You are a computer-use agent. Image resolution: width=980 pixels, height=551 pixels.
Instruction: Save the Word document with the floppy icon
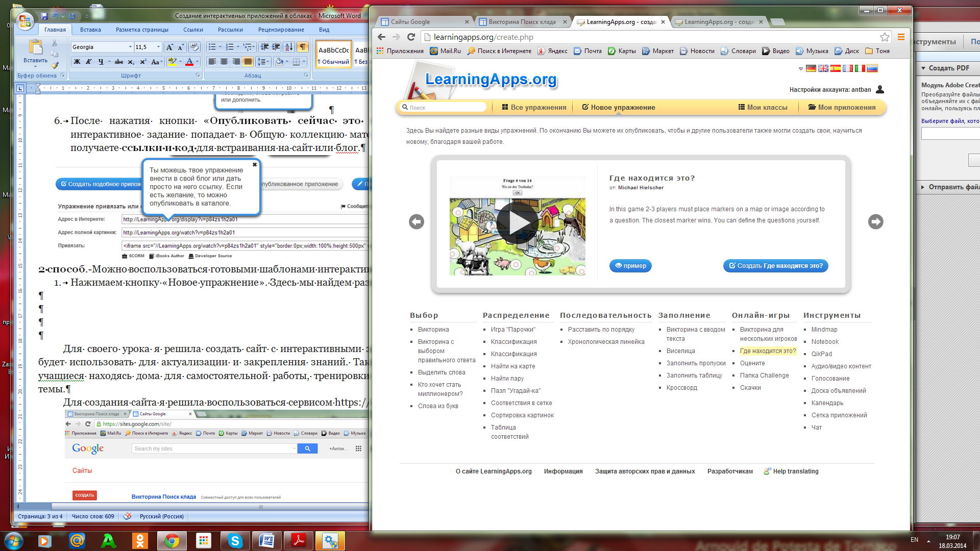[44, 16]
